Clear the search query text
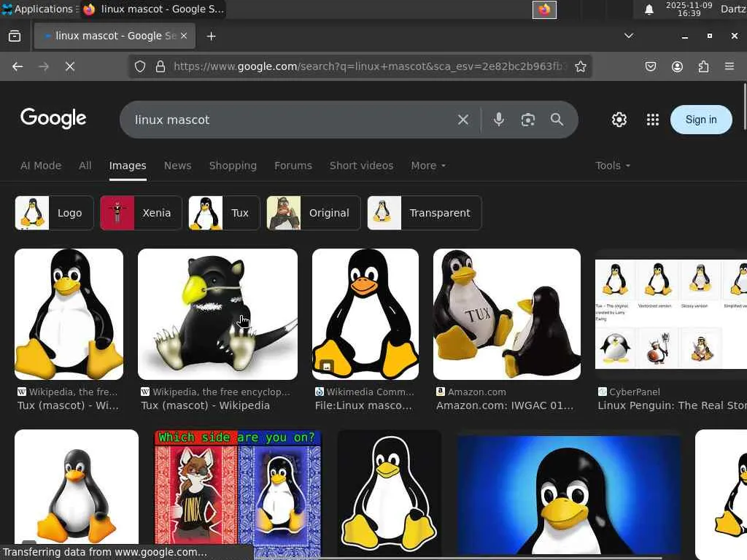The image size is (747, 560). coord(463,120)
